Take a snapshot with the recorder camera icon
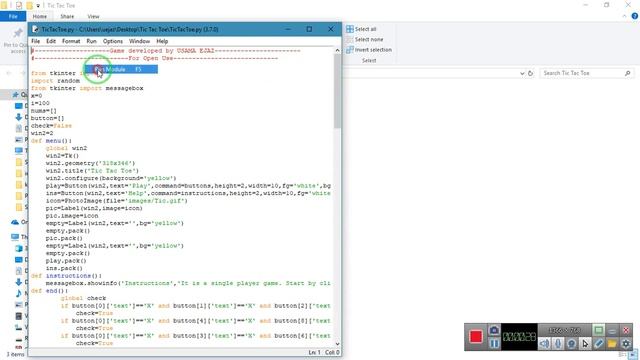The width and height of the screenshot is (640, 360). tap(494, 330)
